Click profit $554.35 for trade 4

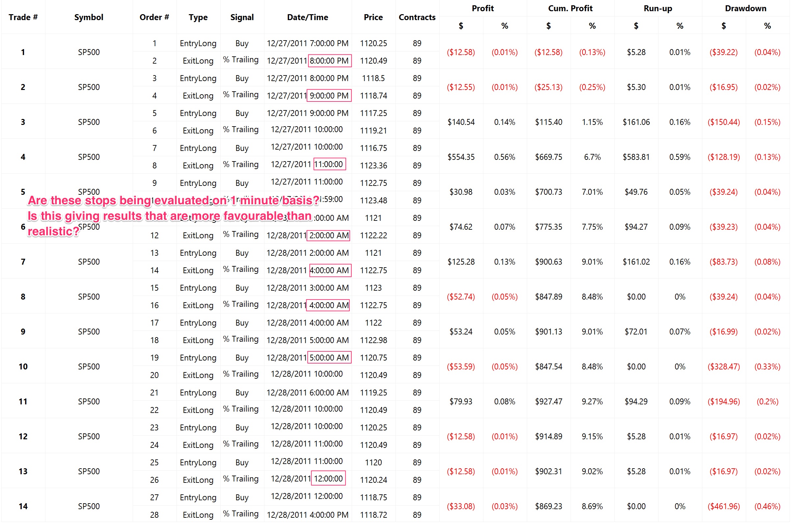(x=461, y=157)
